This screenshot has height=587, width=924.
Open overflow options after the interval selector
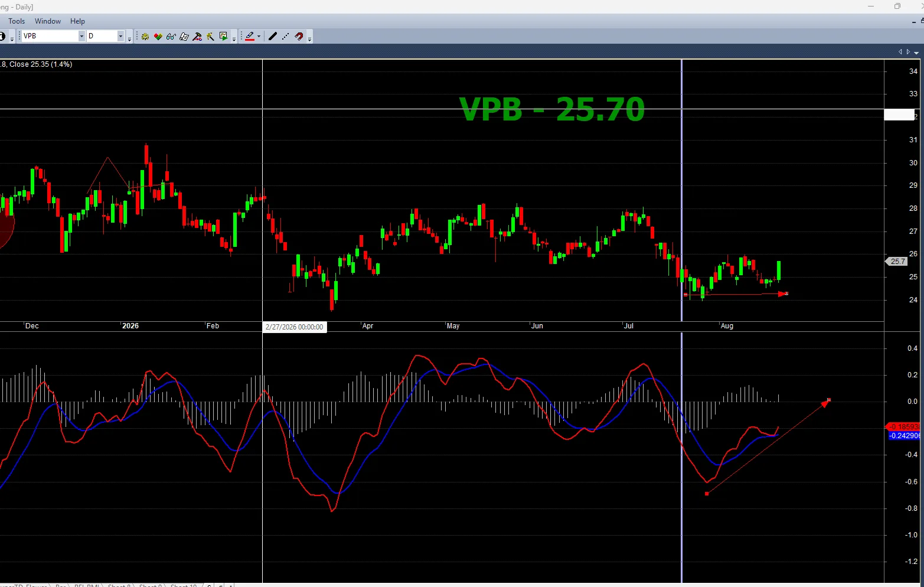coord(129,37)
